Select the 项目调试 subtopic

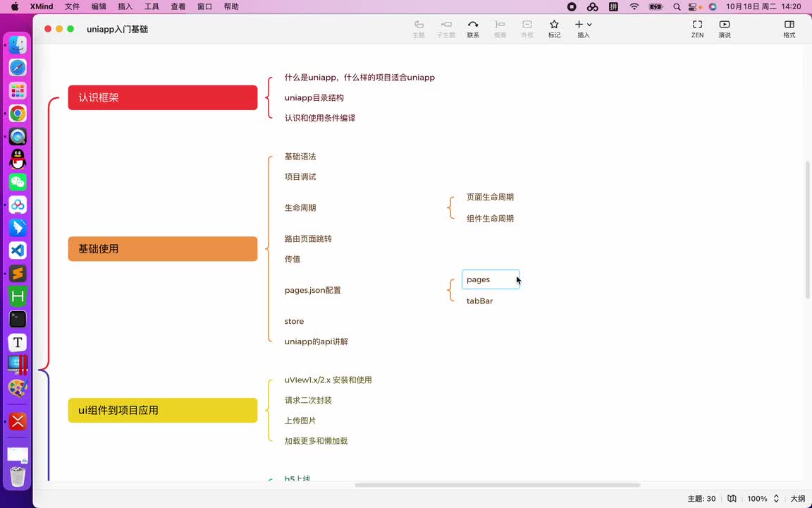point(300,177)
